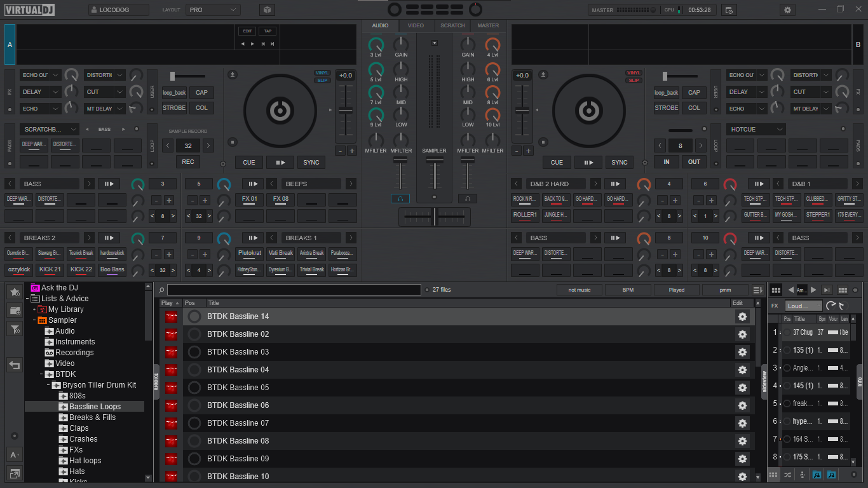Click the redo arrow icon next to the Loud FX box

click(831, 306)
